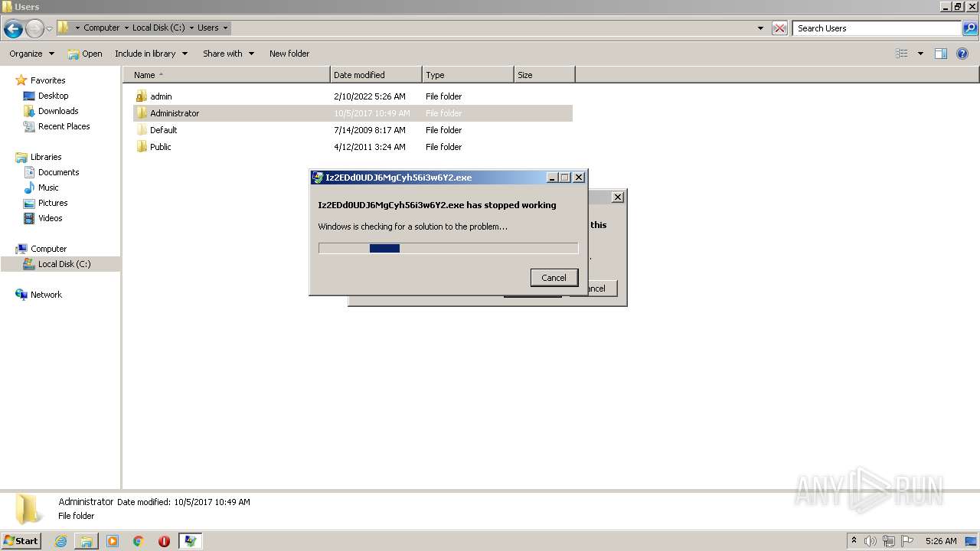Click the 5:26 AM clock
The image size is (980, 551).
[x=941, y=541]
